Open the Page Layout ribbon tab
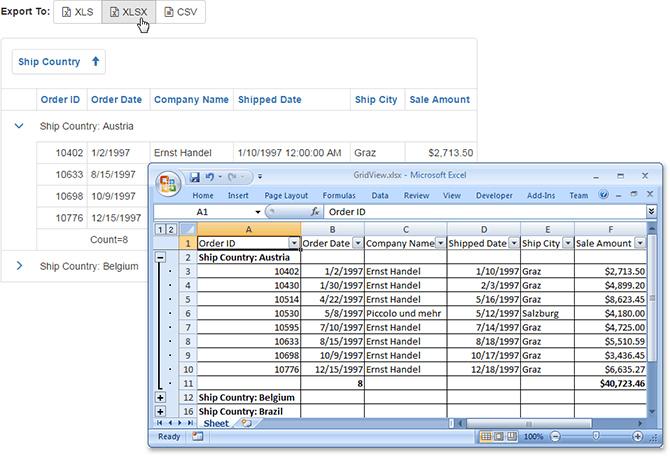 pos(286,195)
